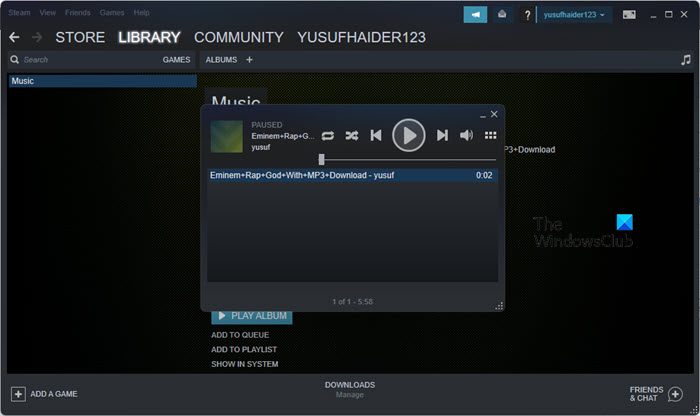Image resolution: width=700 pixels, height=416 pixels.
Task: Click the back arrow navigation button
Action: click(14, 37)
